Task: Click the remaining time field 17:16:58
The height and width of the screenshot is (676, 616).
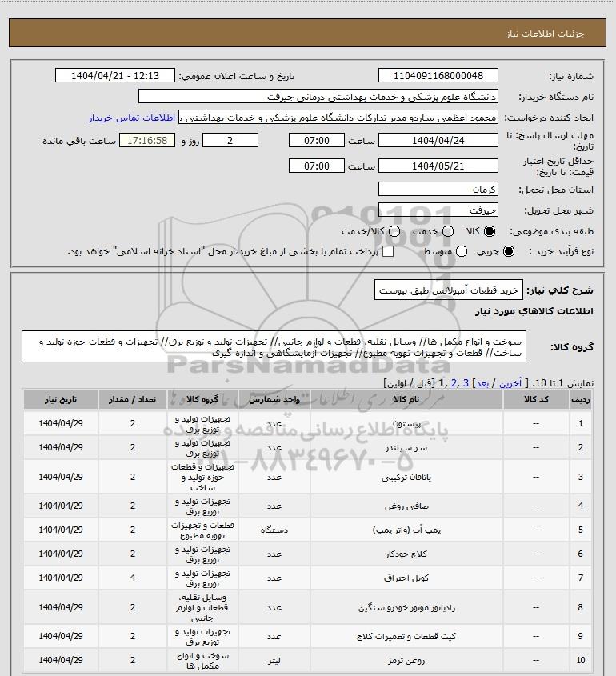Action: tap(147, 141)
